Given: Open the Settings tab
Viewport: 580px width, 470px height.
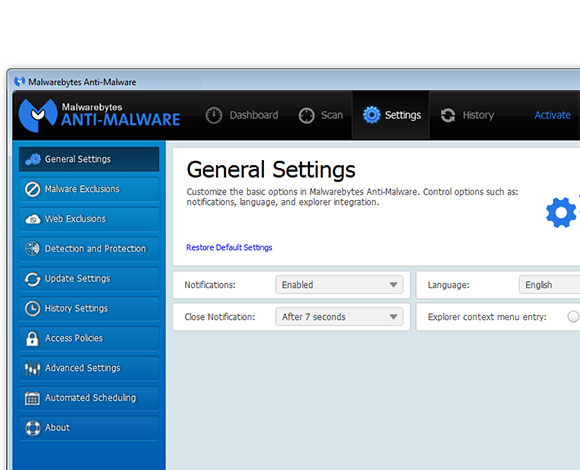Looking at the screenshot, I should coord(391,115).
